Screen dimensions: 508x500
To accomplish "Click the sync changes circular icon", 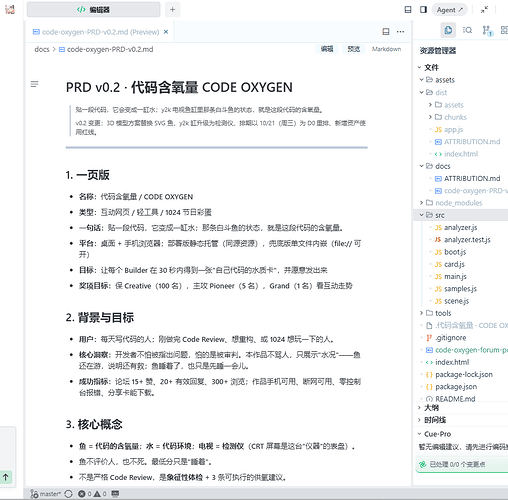I will point(68,494).
